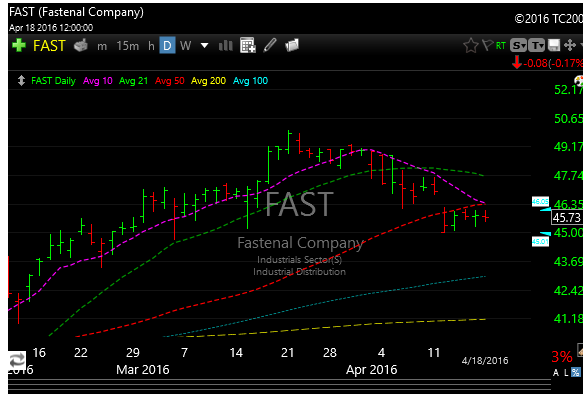Toggle the RT real-time indicator

(x=500, y=46)
